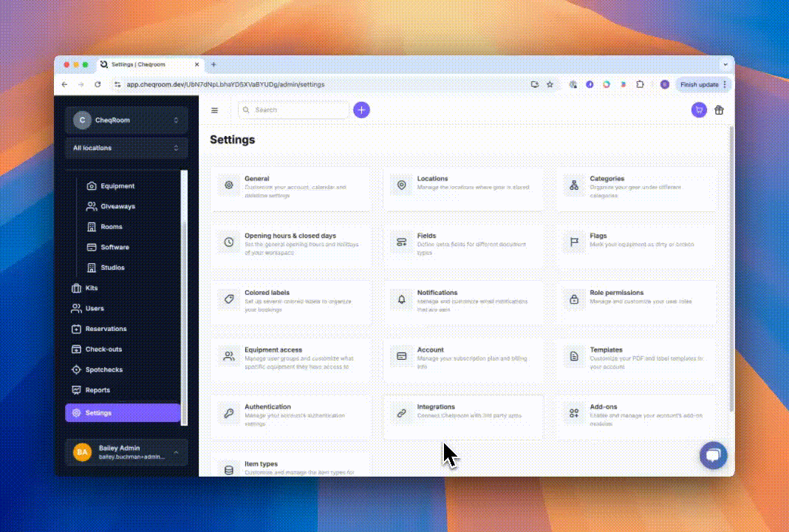Close the Settings | Cheqroom tab

(197, 64)
